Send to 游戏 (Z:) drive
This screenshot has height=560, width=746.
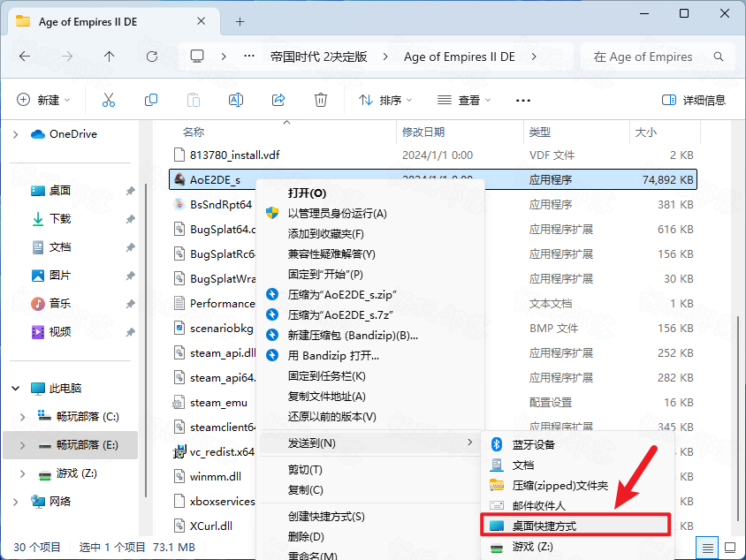[577, 547]
